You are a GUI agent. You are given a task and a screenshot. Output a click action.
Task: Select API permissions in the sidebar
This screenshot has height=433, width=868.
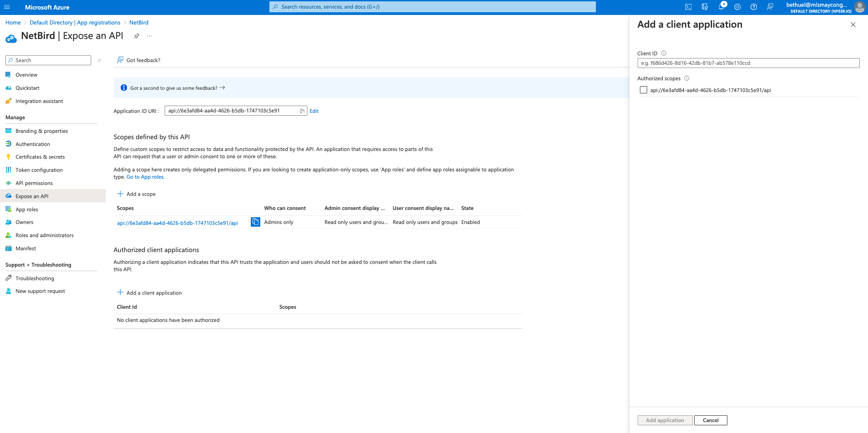click(x=34, y=183)
